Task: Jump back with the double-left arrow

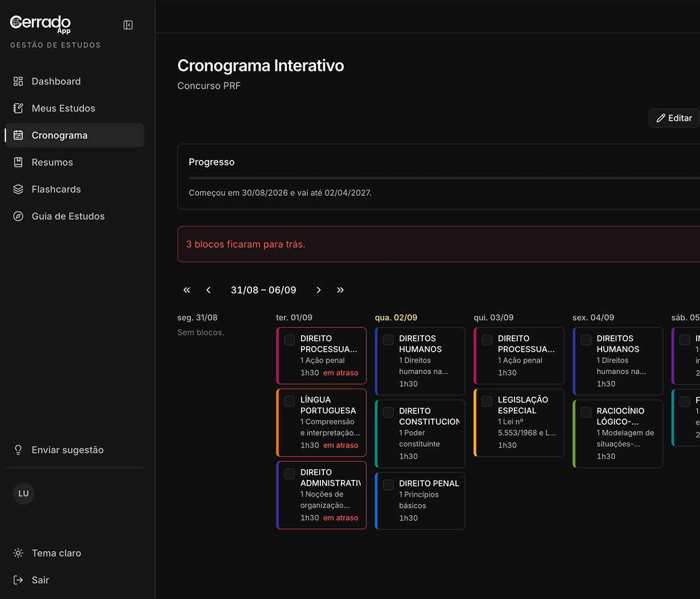Action: [187, 290]
